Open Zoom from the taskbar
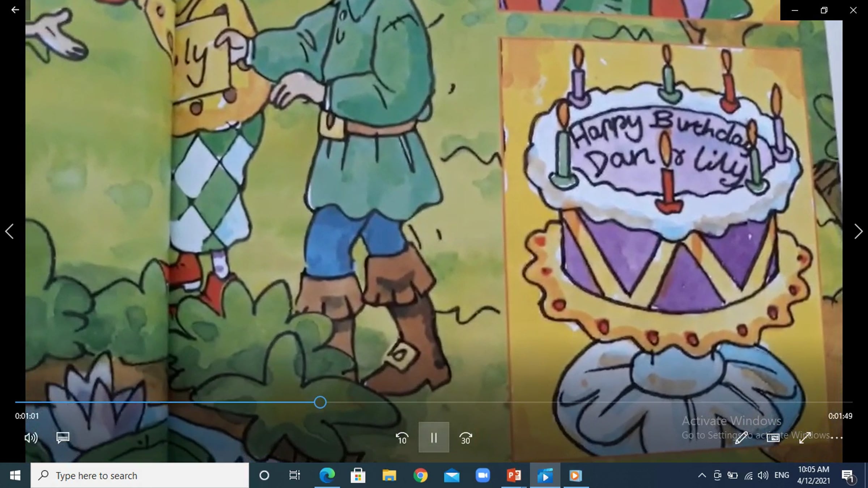 (482, 475)
